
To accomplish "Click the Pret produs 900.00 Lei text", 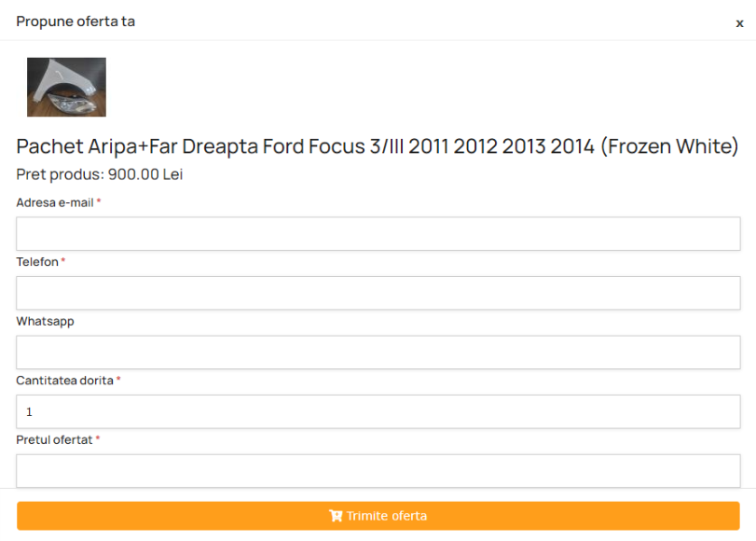I will 100,174.
